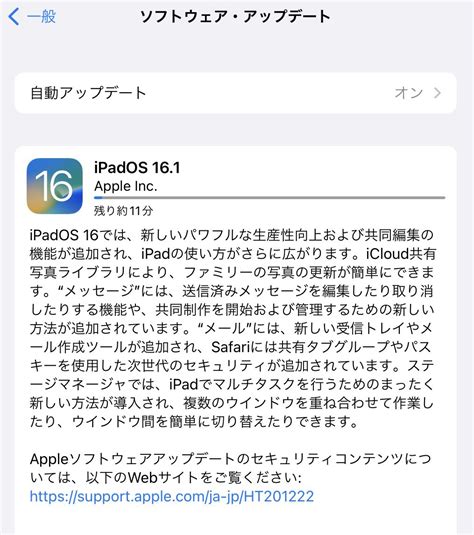Viewport: 474px width, 535px height.
Task: Open the 自動アップデート settings row
Action: click(x=235, y=93)
